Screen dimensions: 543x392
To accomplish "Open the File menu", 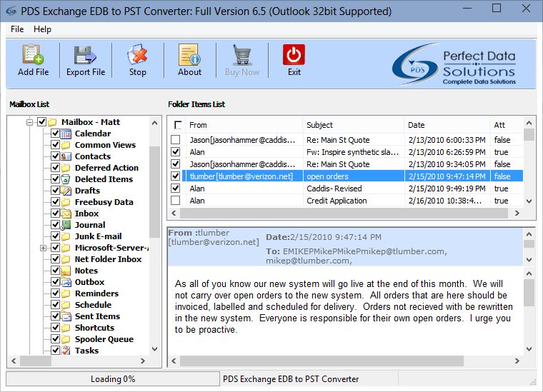I will (x=17, y=29).
